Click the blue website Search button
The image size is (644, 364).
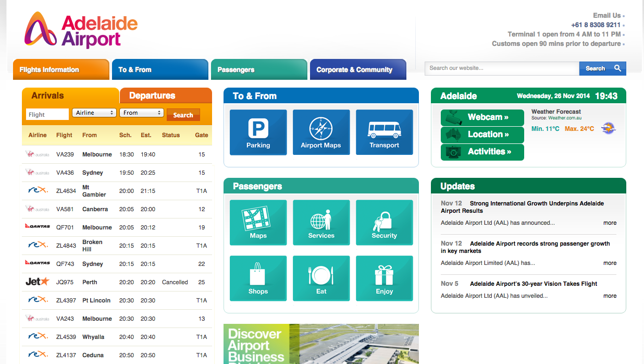(x=602, y=68)
